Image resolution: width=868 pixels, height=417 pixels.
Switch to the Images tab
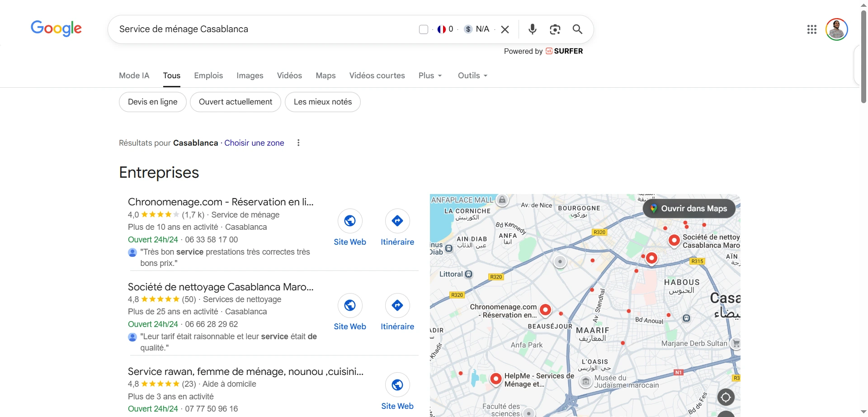[x=250, y=76]
